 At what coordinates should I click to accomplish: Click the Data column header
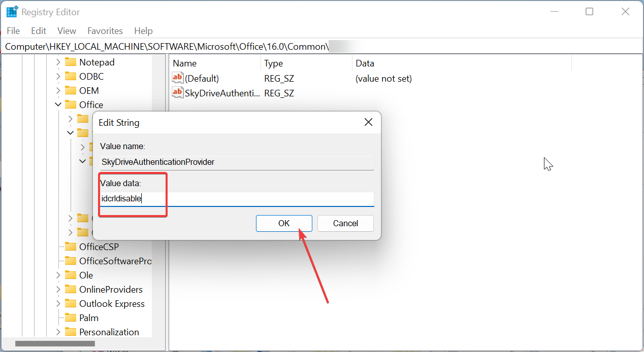462,63
